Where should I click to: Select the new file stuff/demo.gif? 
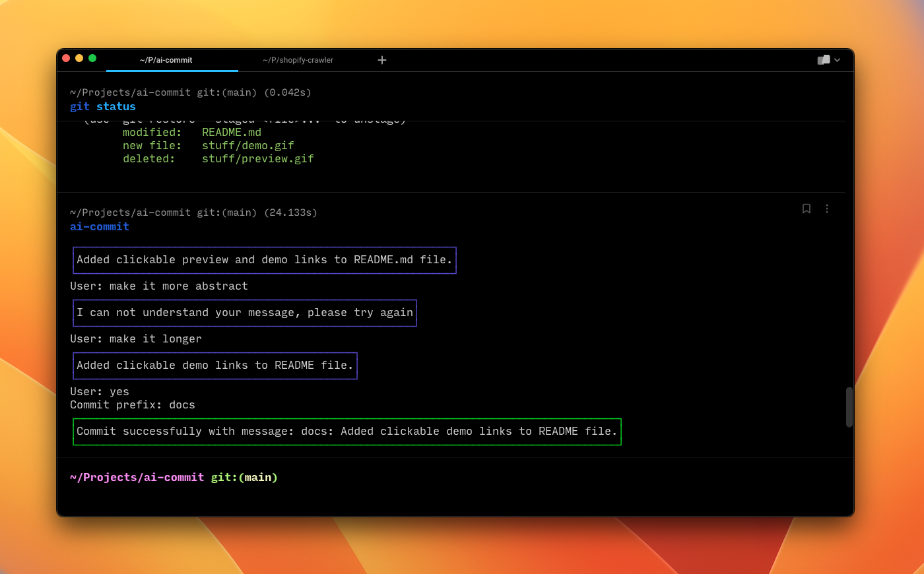tap(247, 145)
